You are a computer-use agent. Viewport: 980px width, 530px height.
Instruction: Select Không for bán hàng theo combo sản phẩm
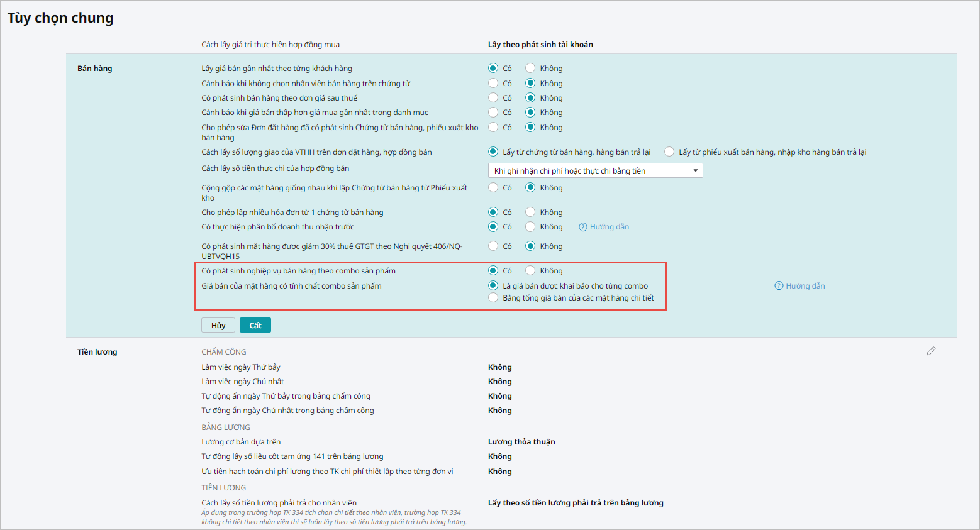click(530, 270)
